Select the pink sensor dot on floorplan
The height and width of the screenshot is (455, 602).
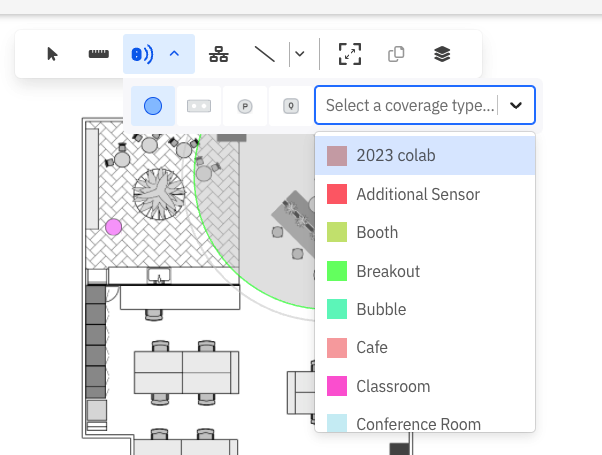coord(114,227)
